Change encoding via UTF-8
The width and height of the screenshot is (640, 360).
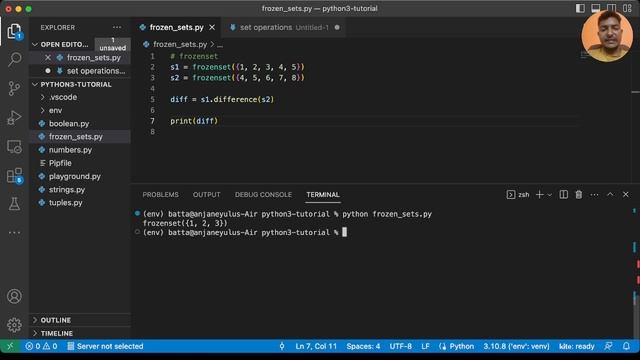click(x=400, y=346)
